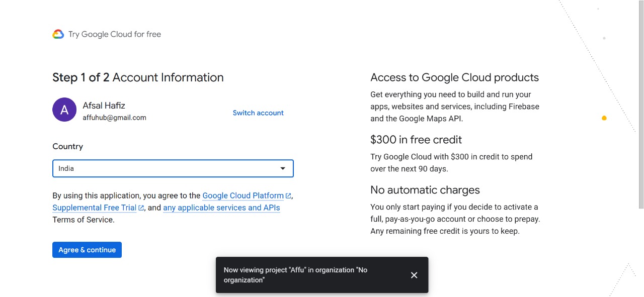Screen dimensions: 644x297
Task: Open 'any applicable services and APIs' link
Action: tap(221, 208)
